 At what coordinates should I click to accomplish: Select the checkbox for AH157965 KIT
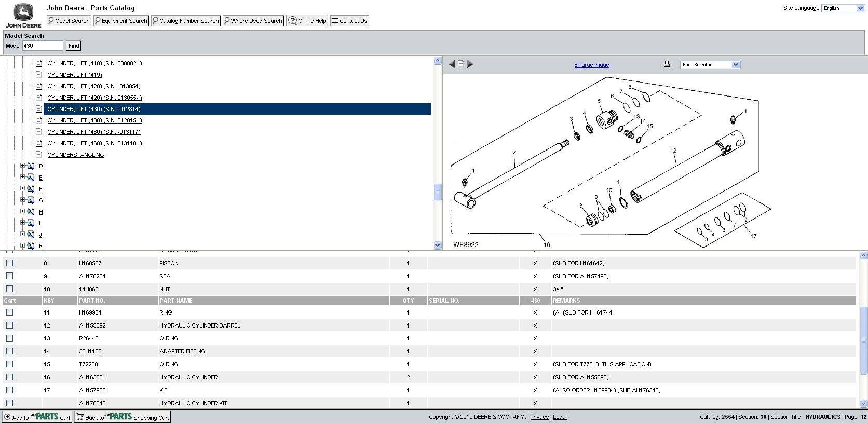9,390
